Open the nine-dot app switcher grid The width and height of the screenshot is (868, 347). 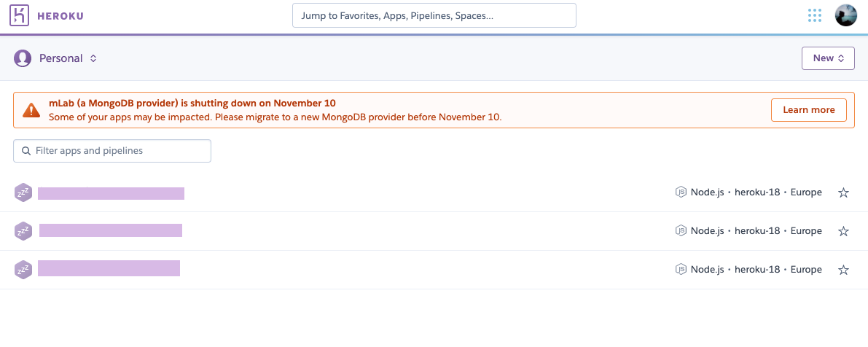coord(815,15)
